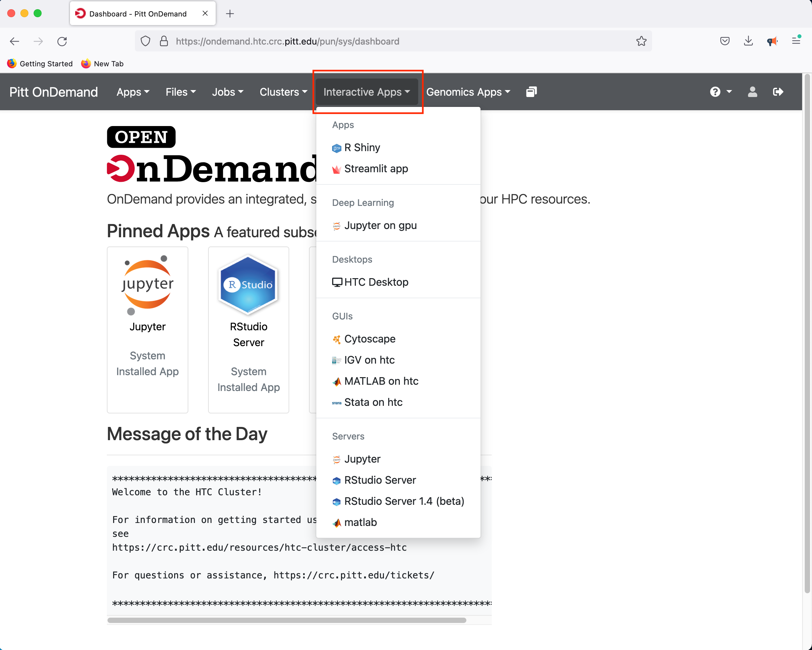Select HTC Desktop menu entry
This screenshot has width=812, height=650.
pos(398,282)
